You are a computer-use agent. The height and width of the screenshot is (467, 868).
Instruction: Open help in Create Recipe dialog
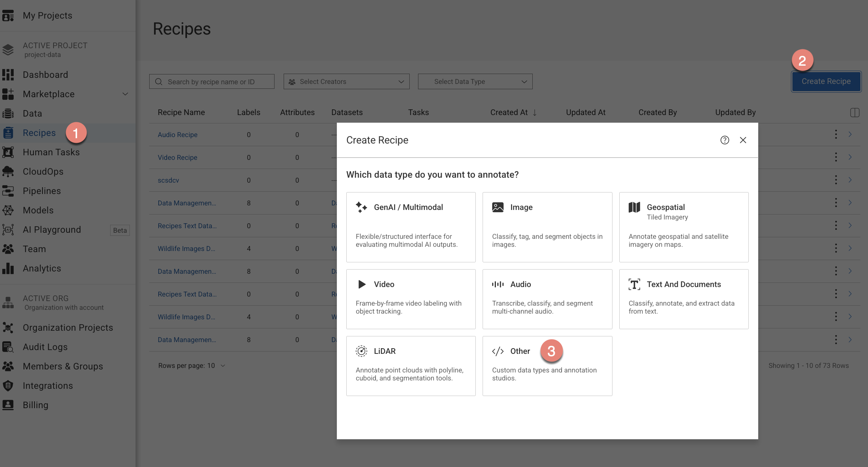pyautogui.click(x=724, y=140)
